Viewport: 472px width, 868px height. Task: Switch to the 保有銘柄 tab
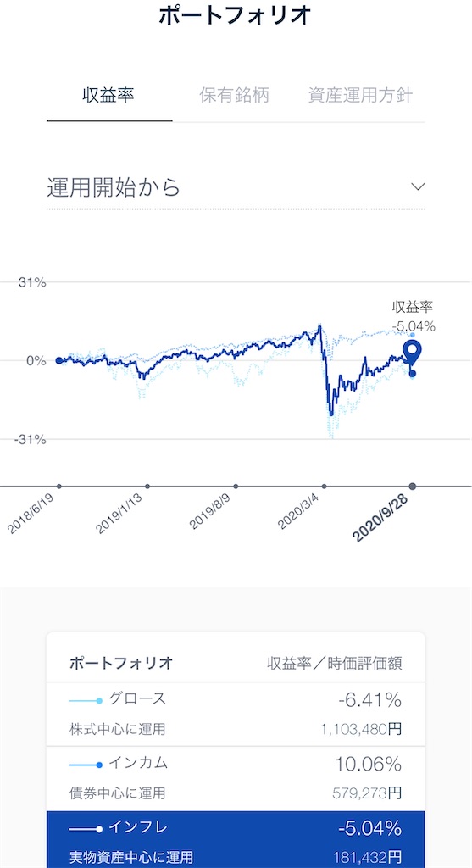point(234,95)
